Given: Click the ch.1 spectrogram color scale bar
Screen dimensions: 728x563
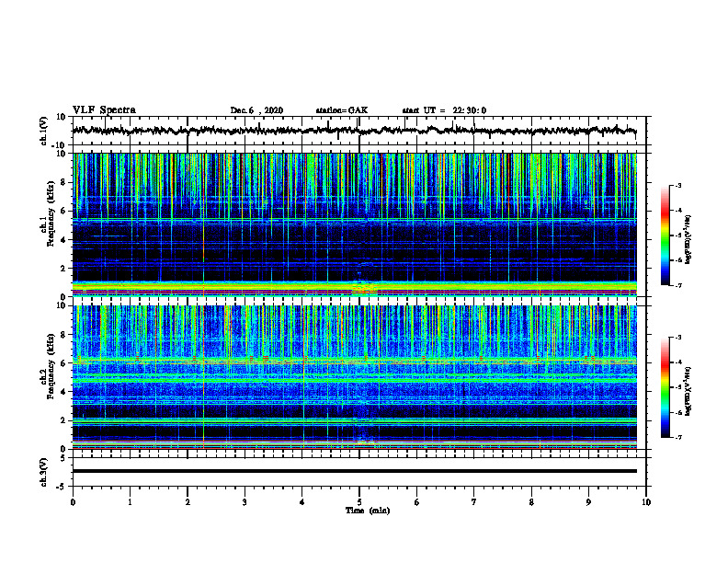Looking at the screenshot, I should point(665,236).
